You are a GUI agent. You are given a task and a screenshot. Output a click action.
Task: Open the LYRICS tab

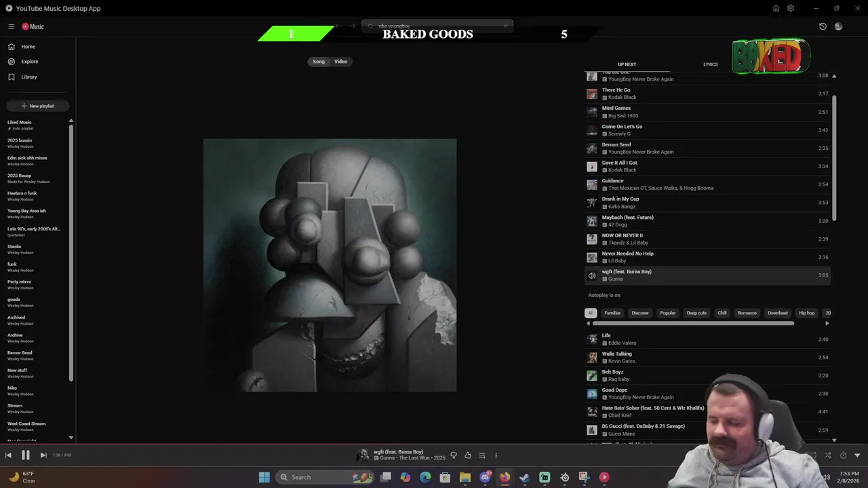pyautogui.click(x=710, y=64)
